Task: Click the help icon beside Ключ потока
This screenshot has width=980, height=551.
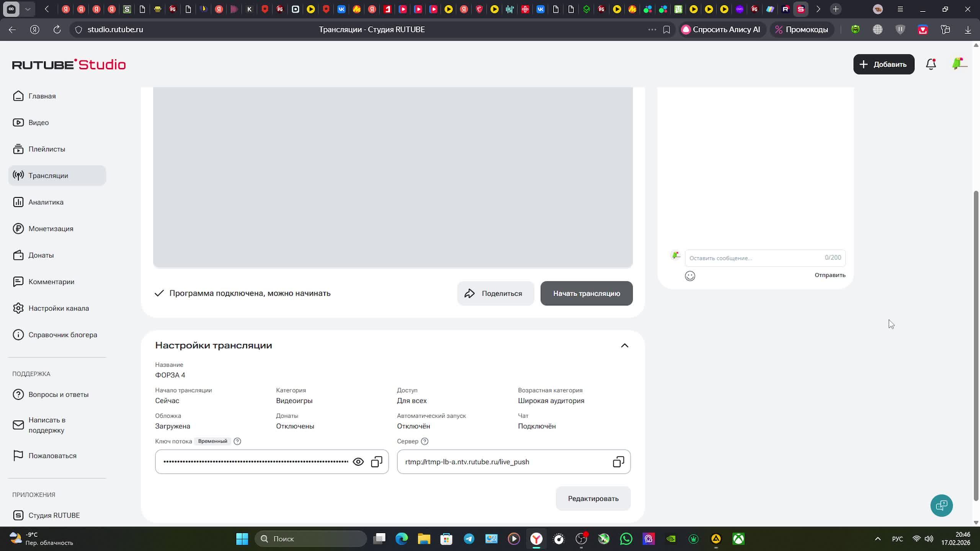Action: coord(237,441)
